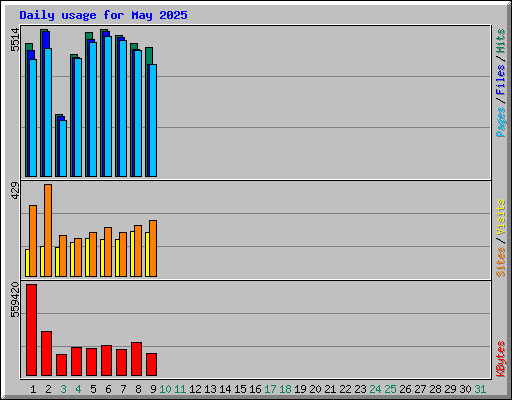Click day label 28 on x-axis
512x400 pixels.
click(435, 389)
